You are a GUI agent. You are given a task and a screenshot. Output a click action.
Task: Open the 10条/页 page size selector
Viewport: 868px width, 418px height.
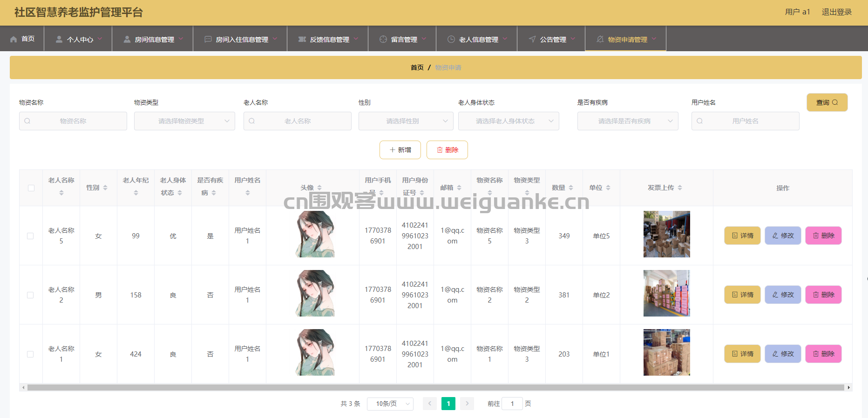390,404
